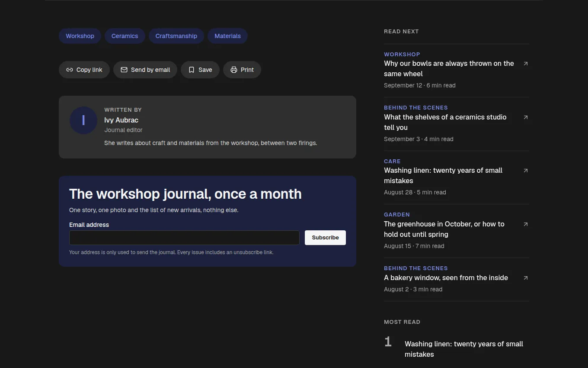
Task: Click arrow icon beside 'The greenhouse in October'
Action: click(x=526, y=224)
